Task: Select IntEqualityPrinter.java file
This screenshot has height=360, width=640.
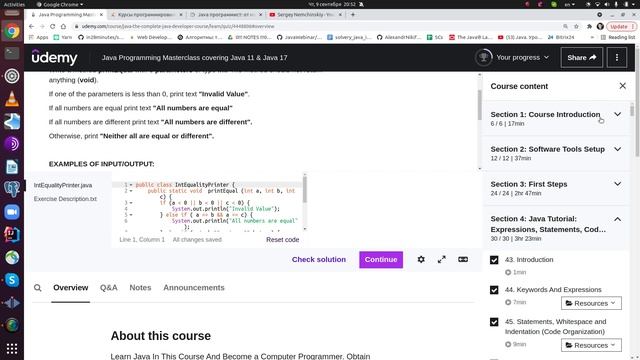Action: (x=63, y=185)
